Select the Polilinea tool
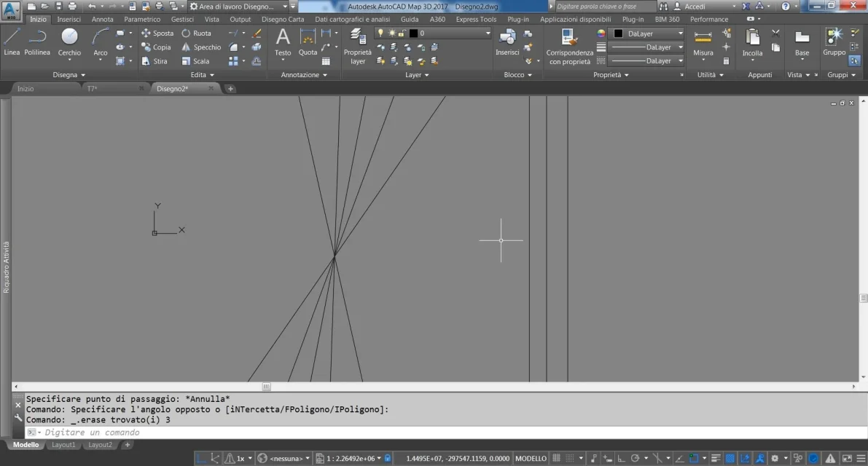Image resolution: width=868 pixels, height=466 pixels. (37, 42)
